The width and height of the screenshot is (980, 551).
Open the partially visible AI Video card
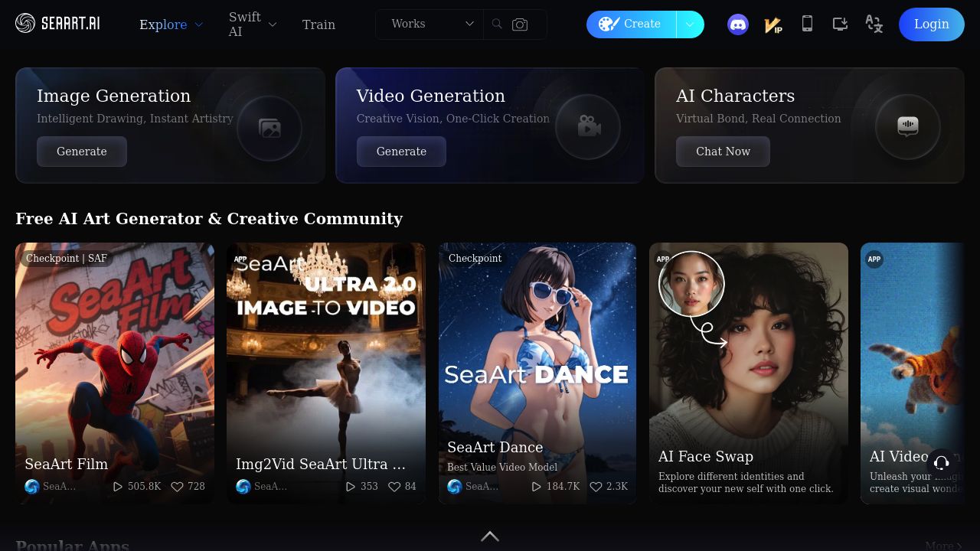913,373
